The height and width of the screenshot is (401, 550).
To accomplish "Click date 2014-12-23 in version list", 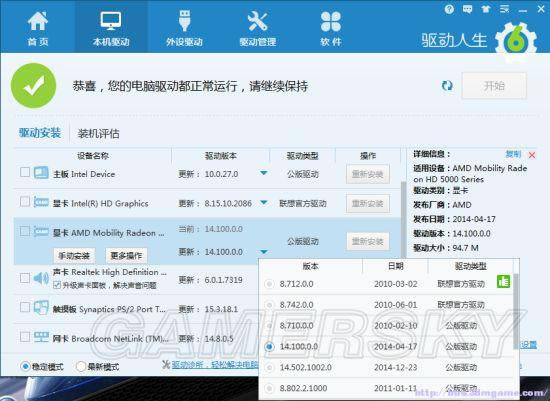I will coord(396,367).
